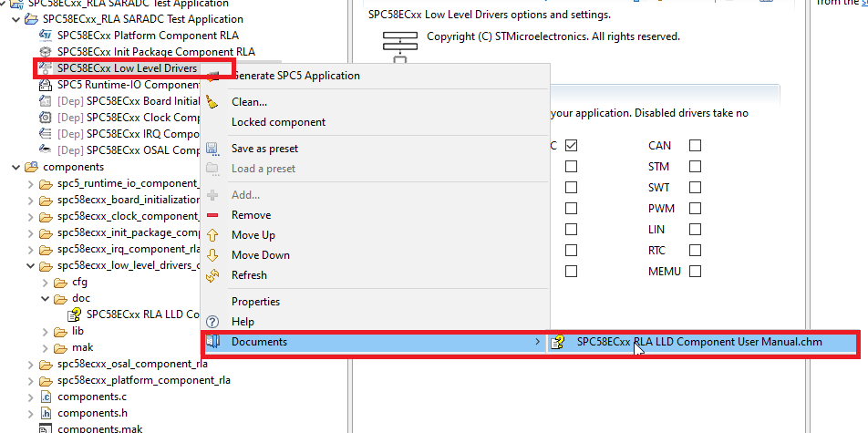The image size is (868, 433).
Task: Enable the SWT driver checkbox
Action: pos(696,188)
